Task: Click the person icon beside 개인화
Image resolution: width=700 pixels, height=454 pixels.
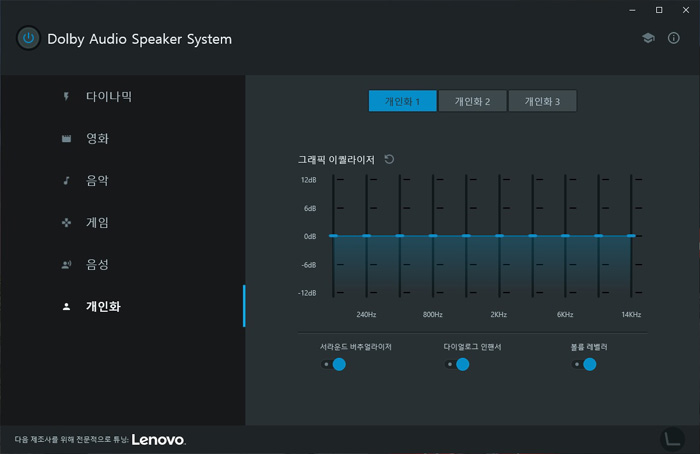Action: 66,307
